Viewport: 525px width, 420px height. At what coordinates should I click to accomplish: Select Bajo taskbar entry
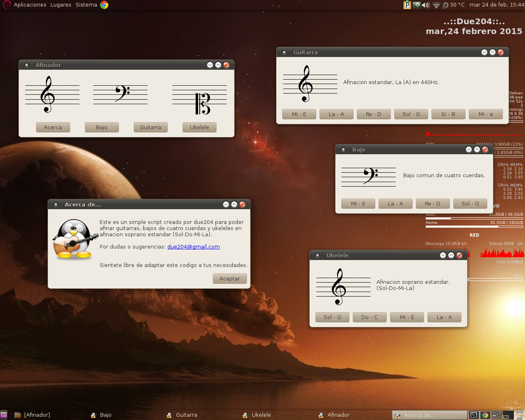coord(126,415)
